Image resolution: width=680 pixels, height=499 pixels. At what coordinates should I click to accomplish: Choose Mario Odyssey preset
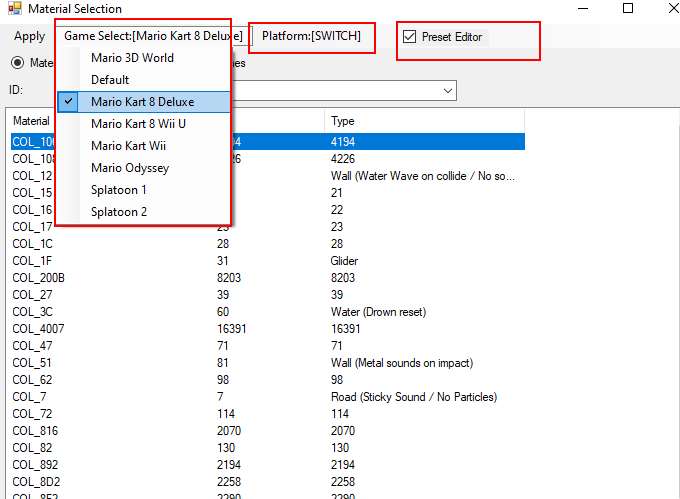click(x=144, y=168)
